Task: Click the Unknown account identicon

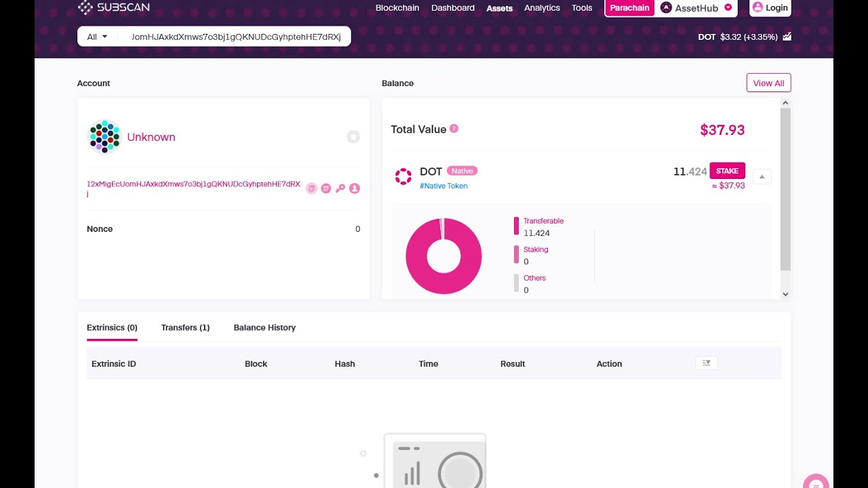Action: 104,136
